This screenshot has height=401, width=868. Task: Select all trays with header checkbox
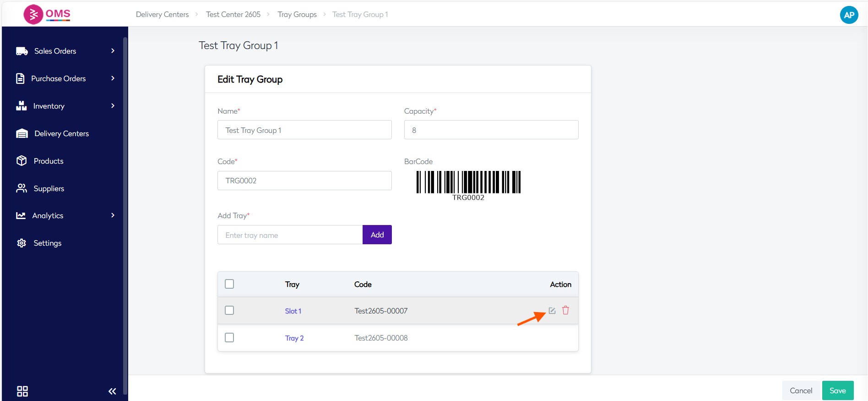pos(229,284)
